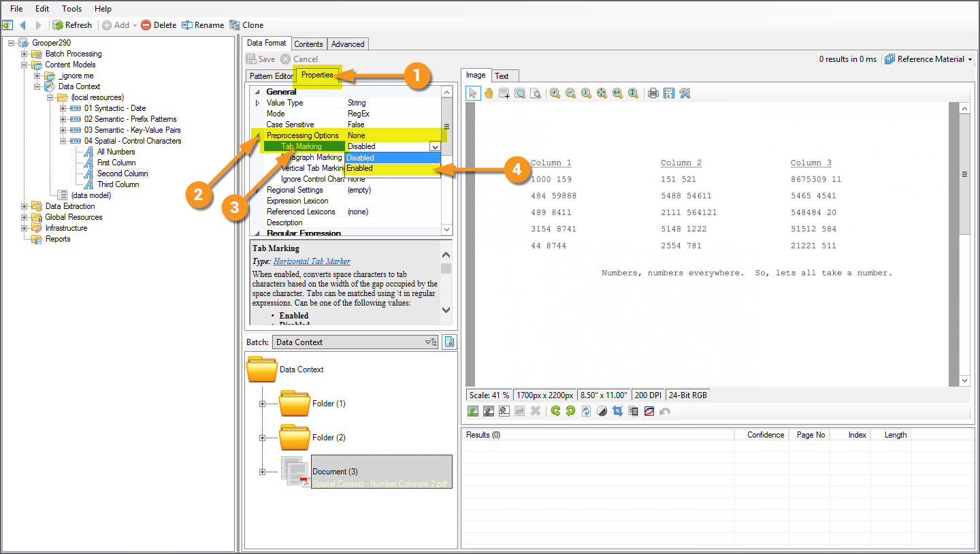The image size is (980, 554).
Task: Print the document using the printer icon
Action: [653, 93]
